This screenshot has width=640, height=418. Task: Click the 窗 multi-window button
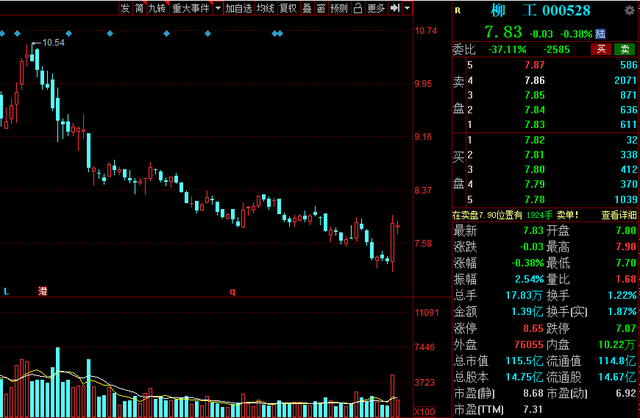321,8
